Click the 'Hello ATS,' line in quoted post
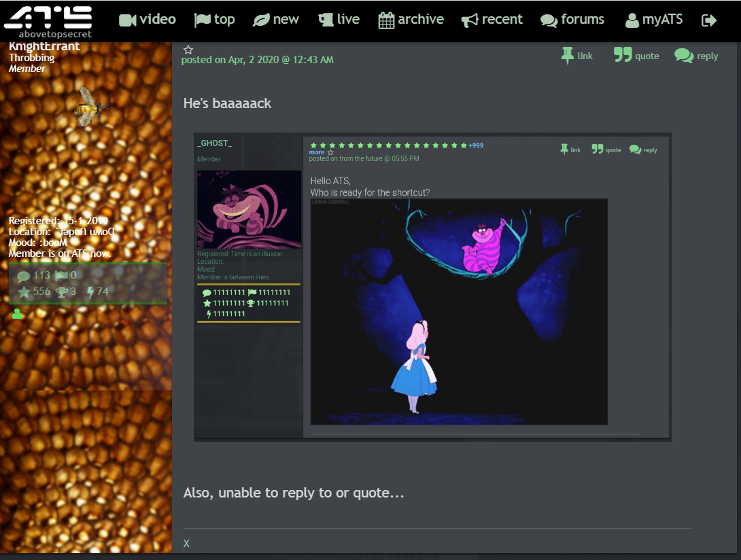This screenshot has width=741, height=560. point(330,181)
